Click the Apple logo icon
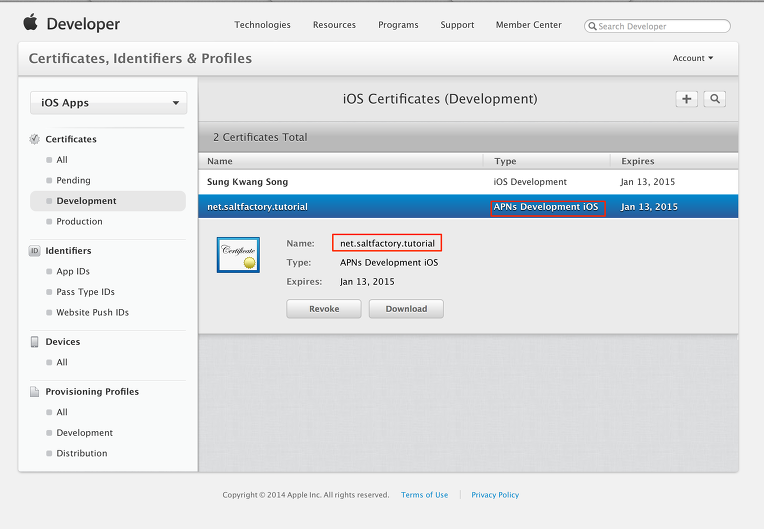This screenshot has width=764, height=529. 31,22
